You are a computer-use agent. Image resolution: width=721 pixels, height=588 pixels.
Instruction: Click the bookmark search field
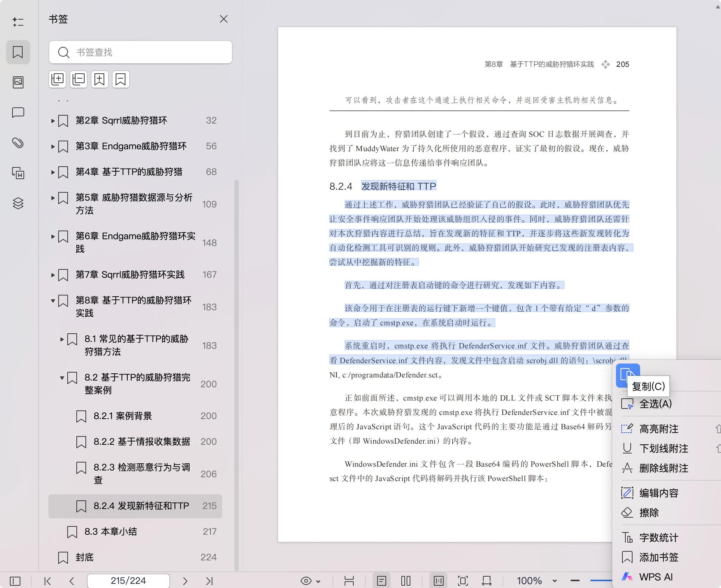pos(141,52)
